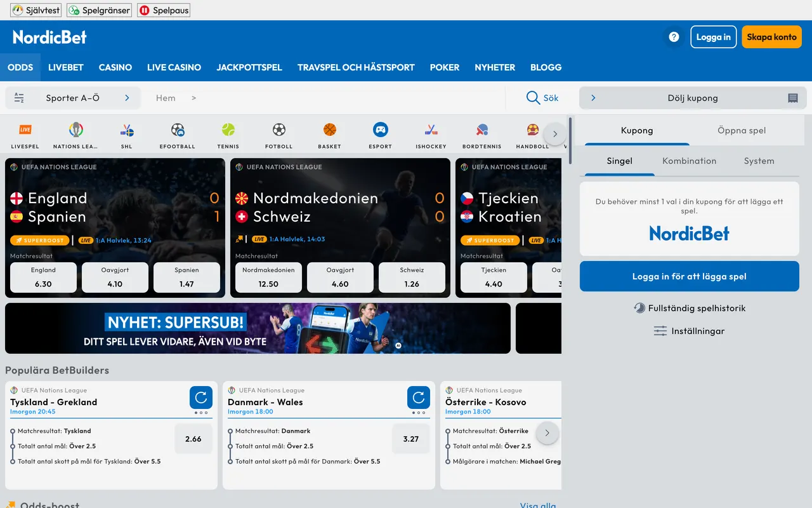Expand Sporter A-Ö list

click(x=72, y=98)
